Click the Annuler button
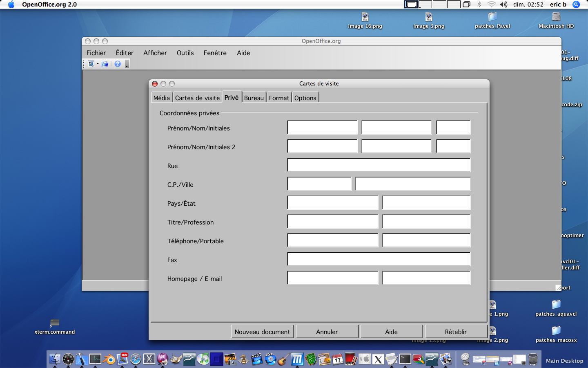The height and width of the screenshot is (368, 588). click(x=327, y=332)
